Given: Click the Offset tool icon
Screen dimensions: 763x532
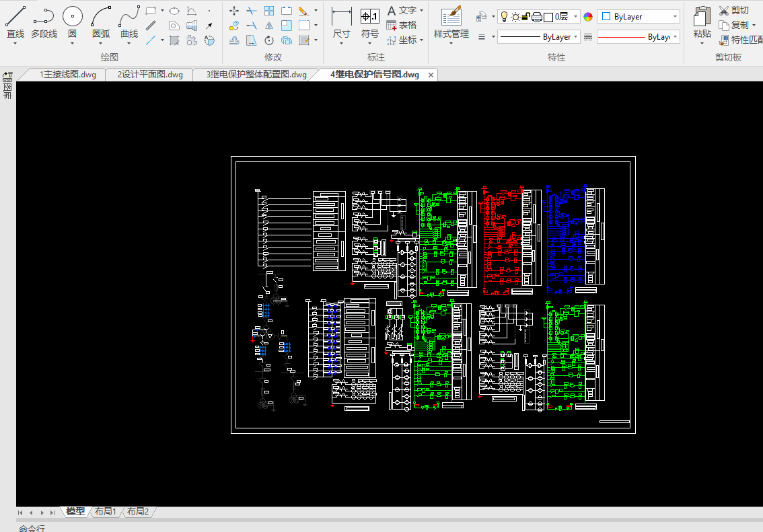Looking at the screenshot, I should click(234, 40).
